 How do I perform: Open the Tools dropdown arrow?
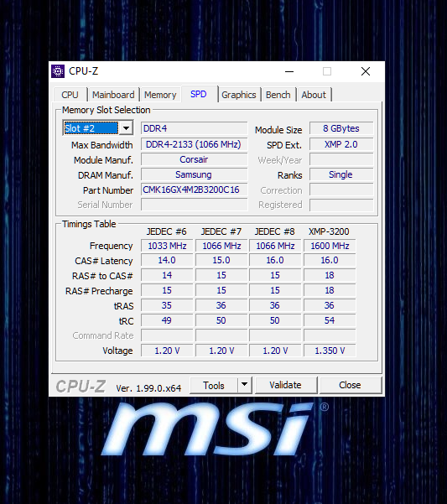pos(245,384)
